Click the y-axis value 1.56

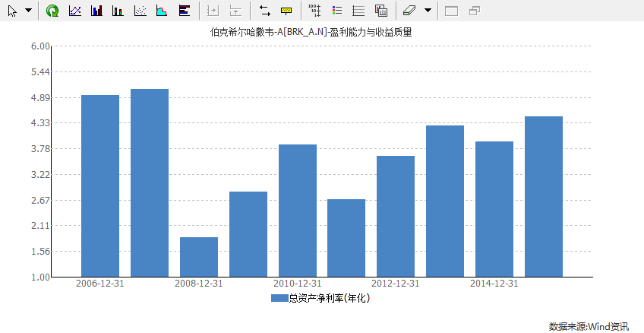click(x=40, y=251)
